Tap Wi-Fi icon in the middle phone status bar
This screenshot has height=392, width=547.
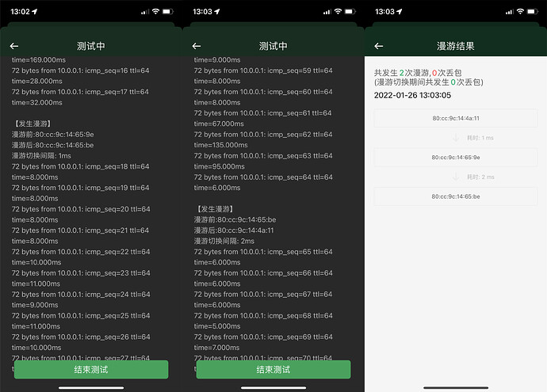338,12
